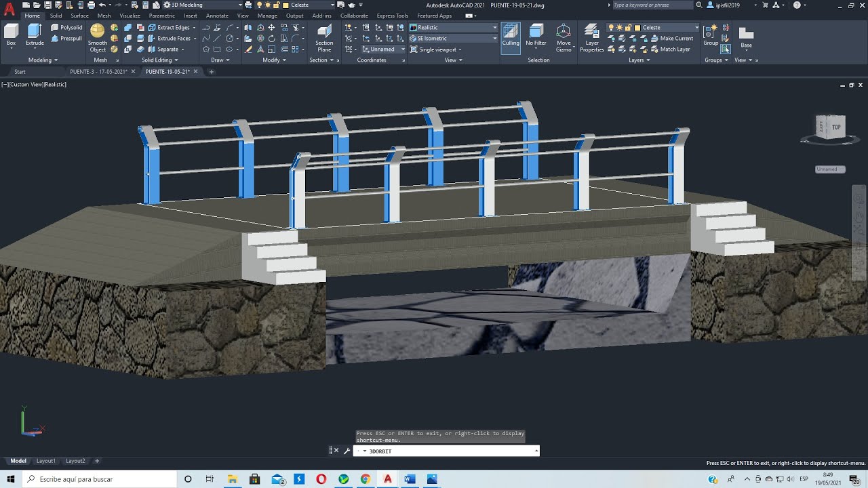The width and height of the screenshot is (868, 488).
Task: Toggle group selection on/off icon
Action: pos(726,49)
